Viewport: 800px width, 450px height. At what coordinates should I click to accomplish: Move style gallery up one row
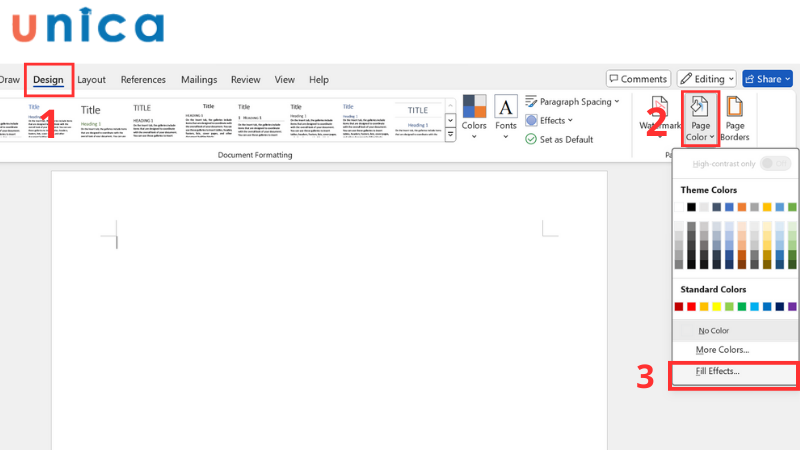coord(450,106)
